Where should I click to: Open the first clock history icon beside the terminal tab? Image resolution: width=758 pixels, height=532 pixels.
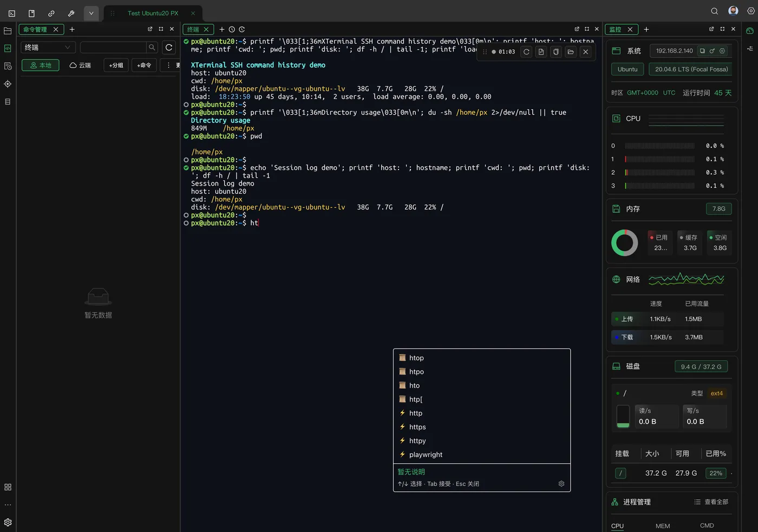[x=232, y=29]
